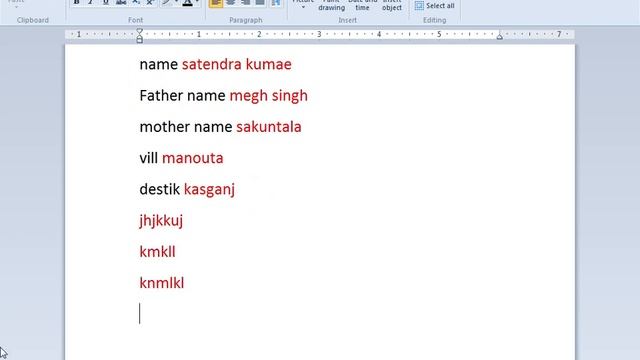Apply the font color (underlined A)
The image size is (640, 360).
pos(187,2)
